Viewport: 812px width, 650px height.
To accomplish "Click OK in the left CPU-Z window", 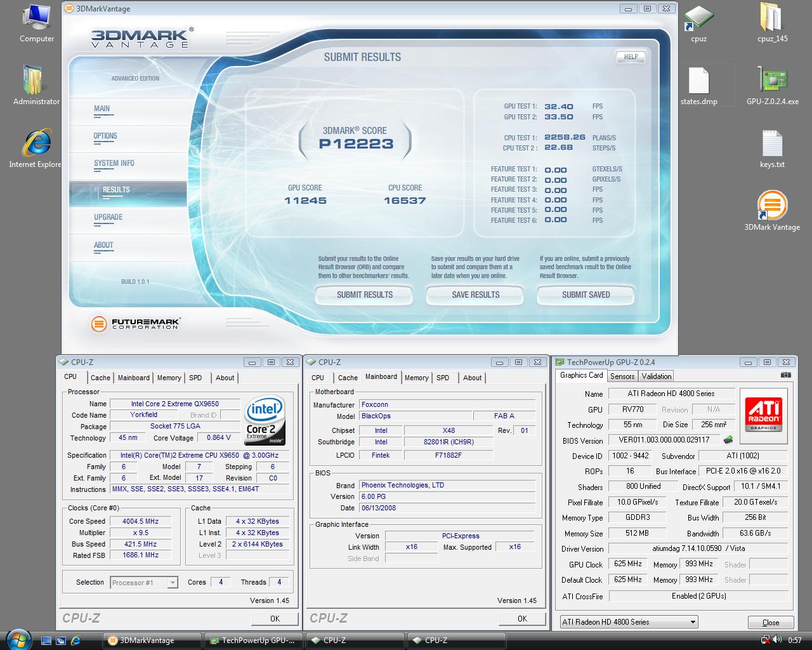I will pyautogui.click(x=275, y=618).
